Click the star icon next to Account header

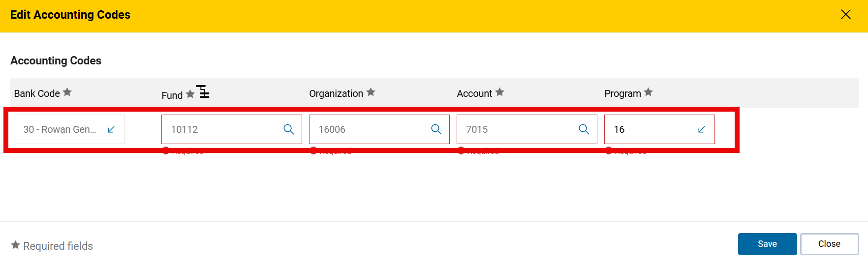tap(499, 92)
